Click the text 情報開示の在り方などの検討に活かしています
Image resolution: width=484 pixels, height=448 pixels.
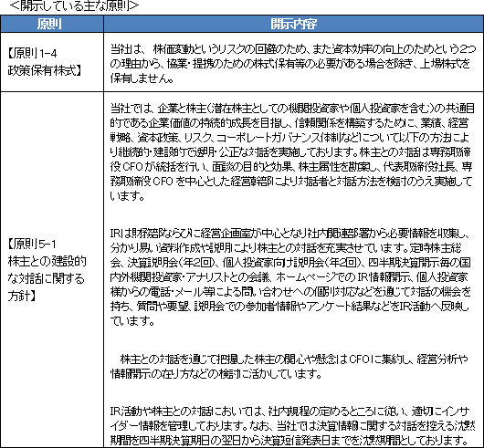pyautogui.click(x=216, y=374)
